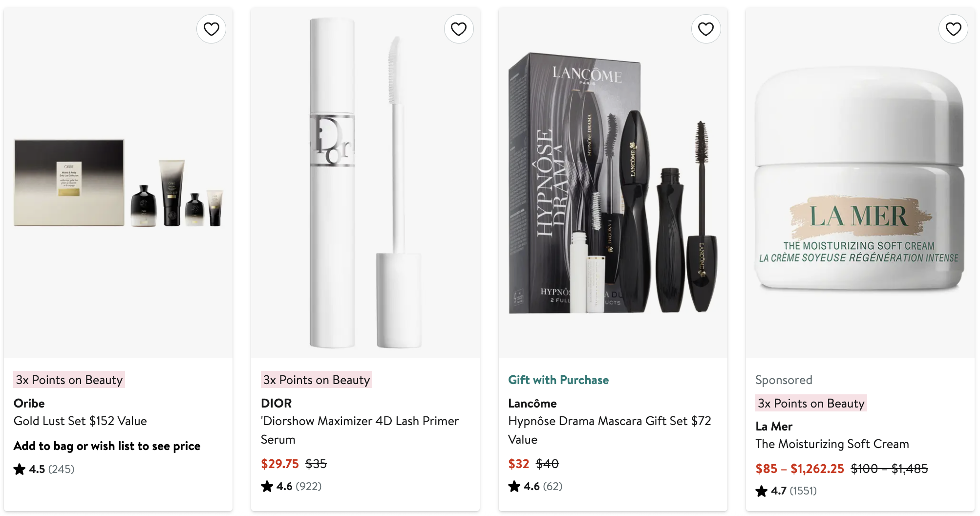The width and height of the screenshot is (980, 516).
Task: Click the Gift with Purchase label
Action: (558, 380)
